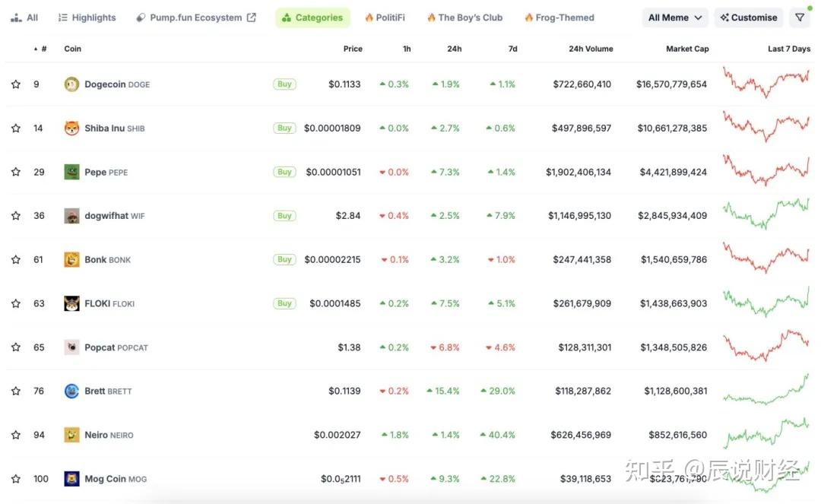Screen dimensions: 821x504
Task: Sort by 7d change column
Action: 512,49
